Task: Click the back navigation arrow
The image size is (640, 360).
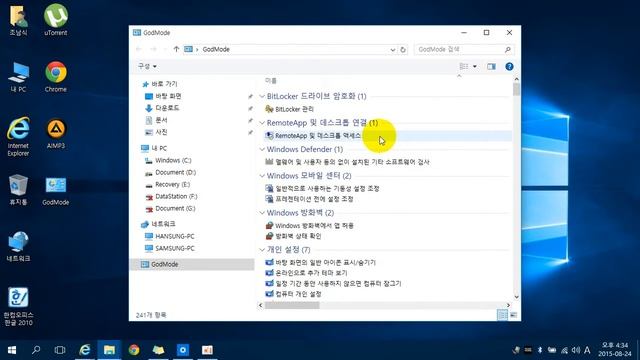Action: click(139, 49)
